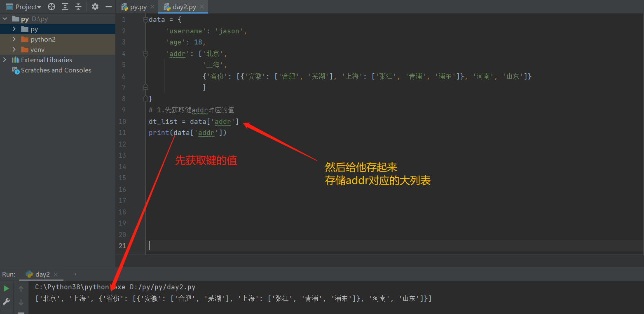Screen dimensions: 644x314
Task: Open Project panel gear settings
Action: tap(95, 7)
